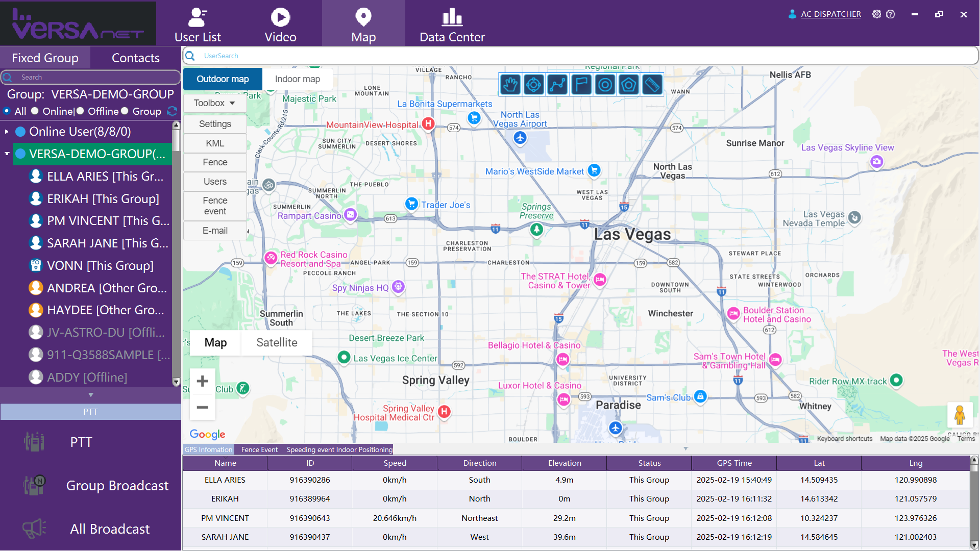The image size is (980, 551).
Task: Open the Toolbox dropdown
Action: pos(214,103)
